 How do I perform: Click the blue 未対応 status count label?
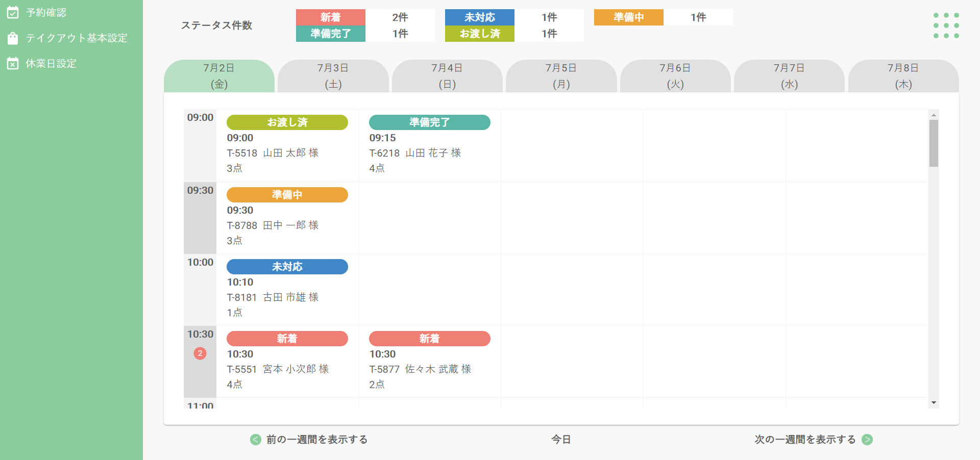click(x=479, y=17)
